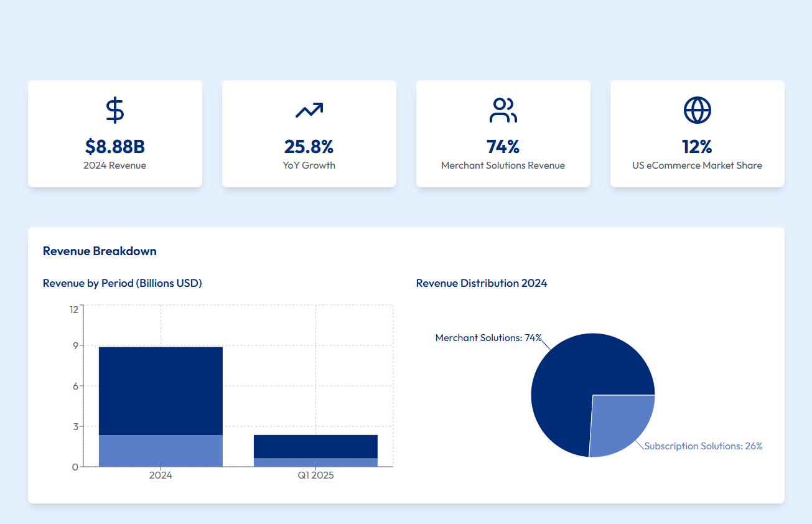Click the Merchant Solutions: 74% label

point(488,337)
